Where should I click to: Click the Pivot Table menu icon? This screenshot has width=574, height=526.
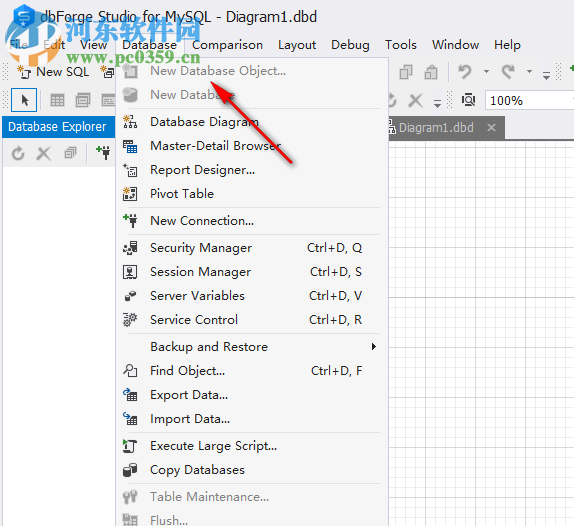tap(130, 194)
